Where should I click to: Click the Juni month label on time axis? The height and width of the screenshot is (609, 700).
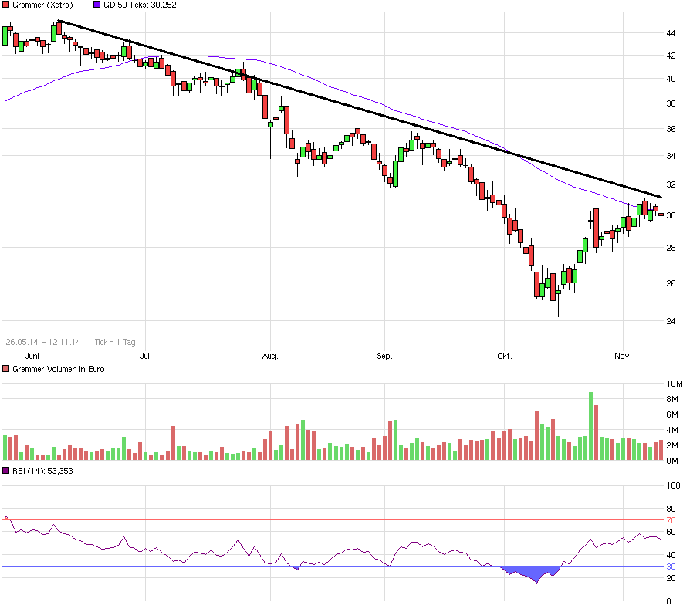pyautogui.click(x=32, y=357)
